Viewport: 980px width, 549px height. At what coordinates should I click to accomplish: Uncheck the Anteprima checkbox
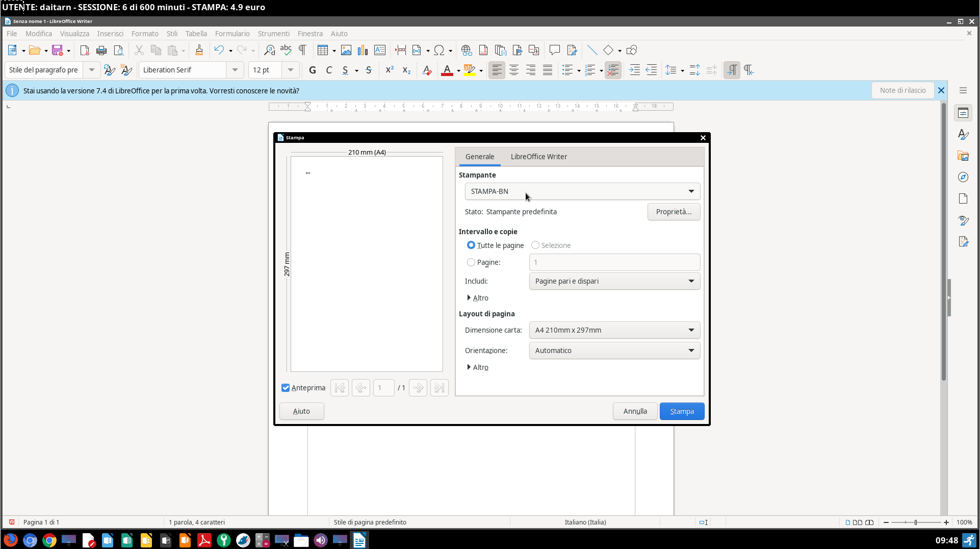(x=286, y=388)
